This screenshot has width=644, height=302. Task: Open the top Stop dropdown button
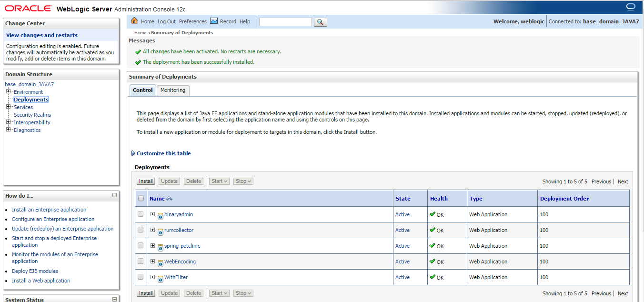[x=243, y=181]
